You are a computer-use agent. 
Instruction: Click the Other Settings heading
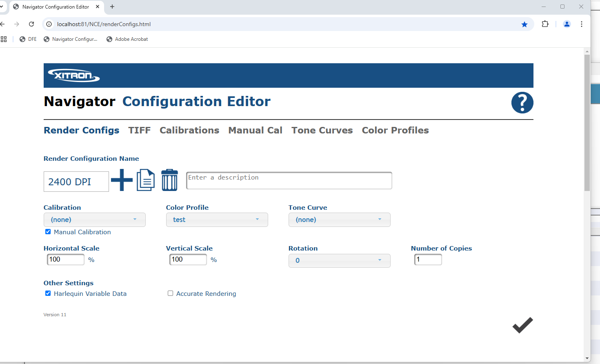(x=69, y=283)
